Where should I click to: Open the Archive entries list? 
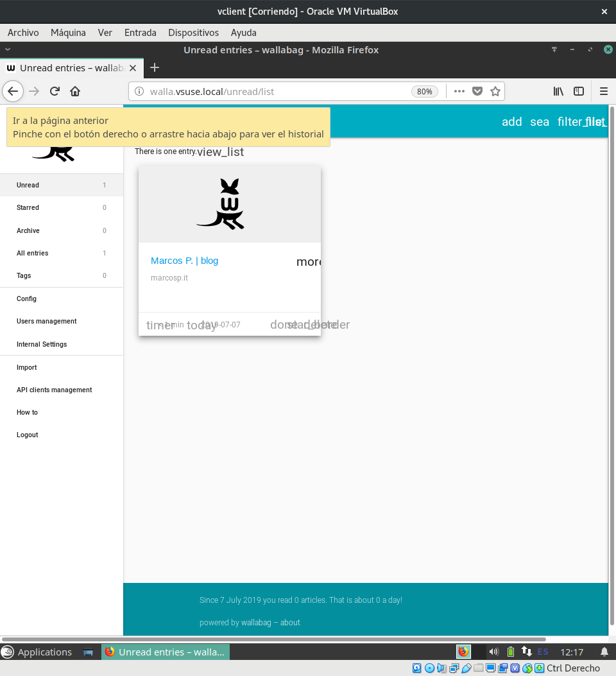click(62, 230)
